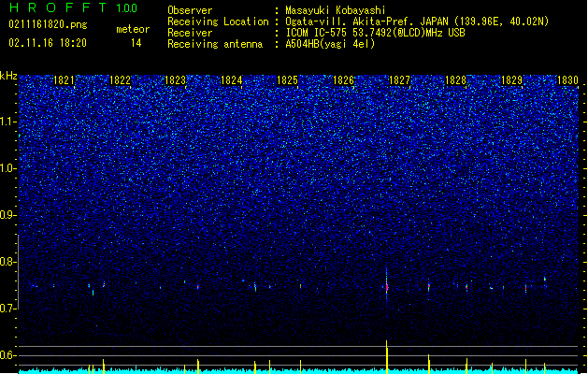Click the kHz axis unit label
Screen dimensions: 588x374
pyautogui.click(x=8, y=76)
